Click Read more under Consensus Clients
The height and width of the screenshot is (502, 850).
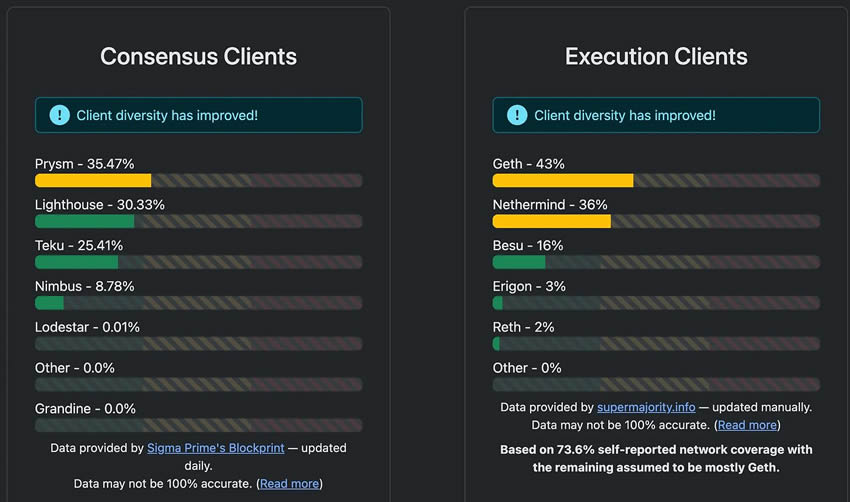[x=289, y=483]
